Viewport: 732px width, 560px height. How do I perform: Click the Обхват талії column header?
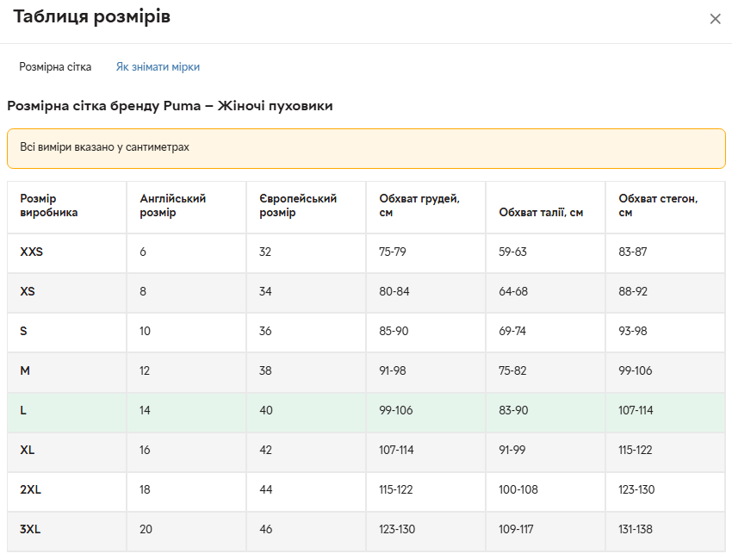(541, 213)
